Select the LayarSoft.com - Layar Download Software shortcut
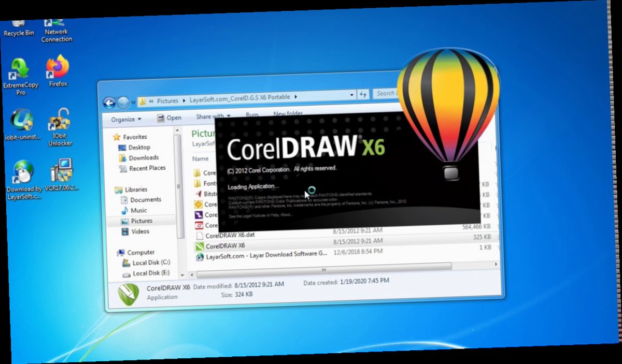The width and height of the screenshot is (622, 364). 261,255
